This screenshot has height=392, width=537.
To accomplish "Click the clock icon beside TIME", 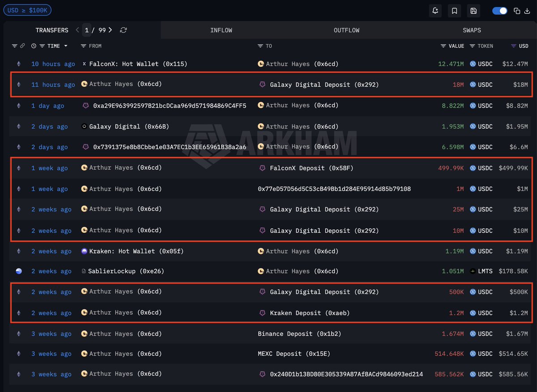I will (34, 46).
